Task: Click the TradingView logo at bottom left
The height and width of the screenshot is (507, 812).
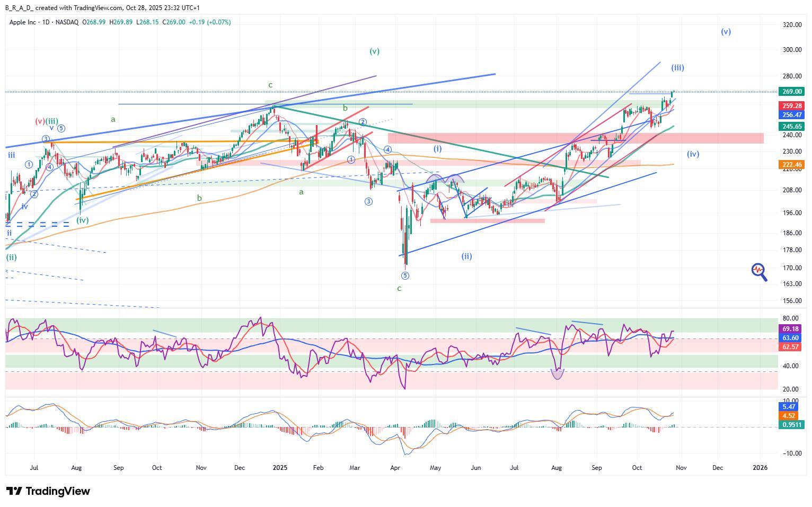Action: pyautogui.click(x=48, y=491)
